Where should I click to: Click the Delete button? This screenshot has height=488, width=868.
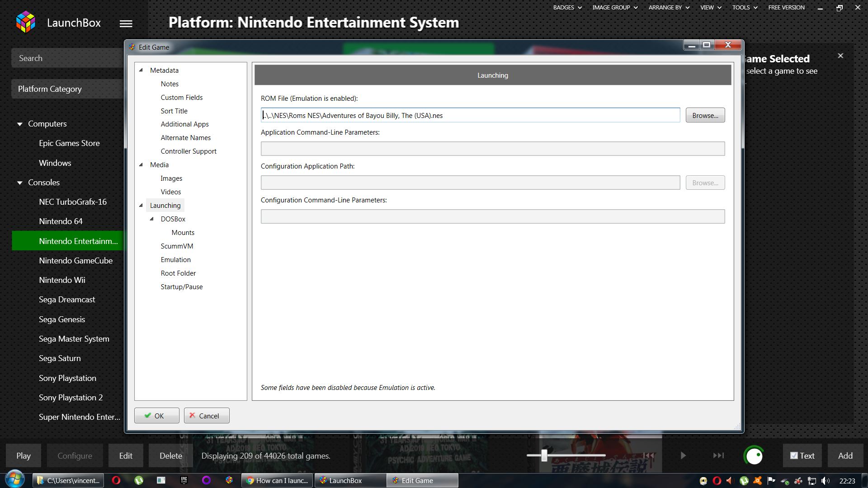pos(171,455)
